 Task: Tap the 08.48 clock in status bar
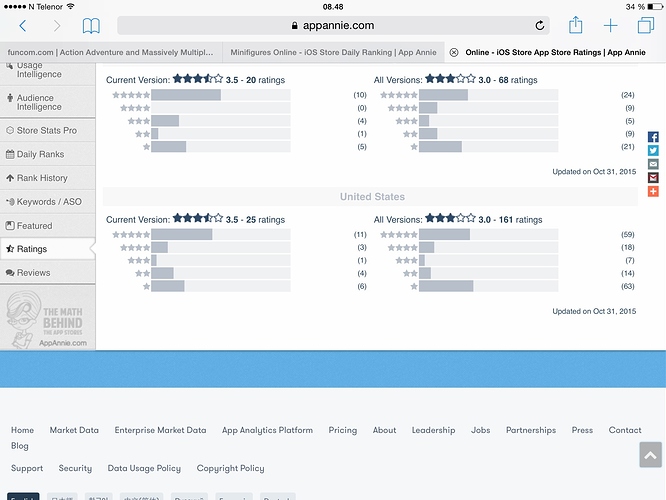[x=333, y=7]
